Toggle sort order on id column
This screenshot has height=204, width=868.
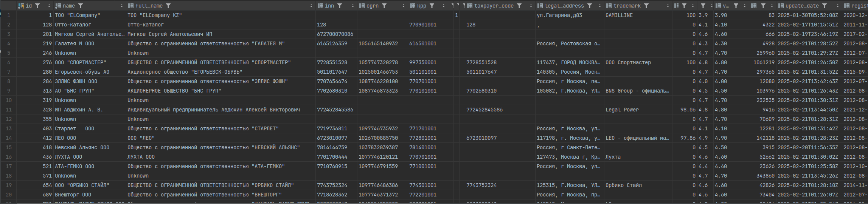(49, 6)
